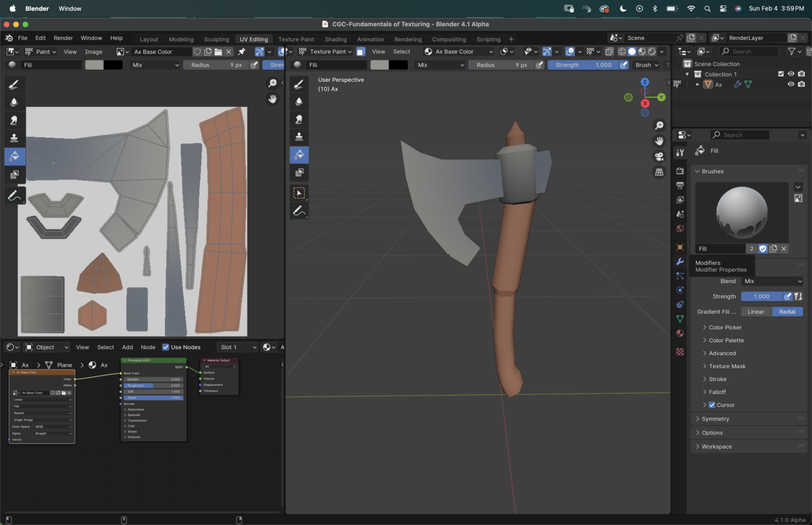Hide the Ax object with its eye icon
The height and width of the screenshot is (525, 812).
790,84
